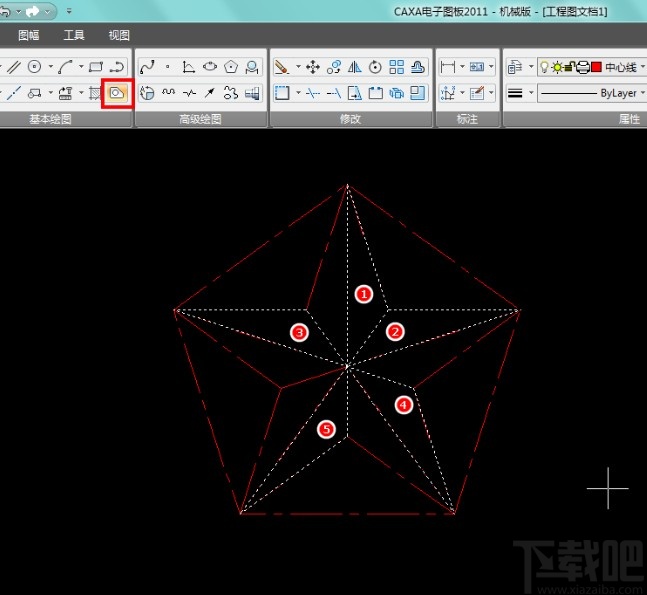Select the Eraser delete tool
This screenshot has width=647, height=595.
coord(282,67)
